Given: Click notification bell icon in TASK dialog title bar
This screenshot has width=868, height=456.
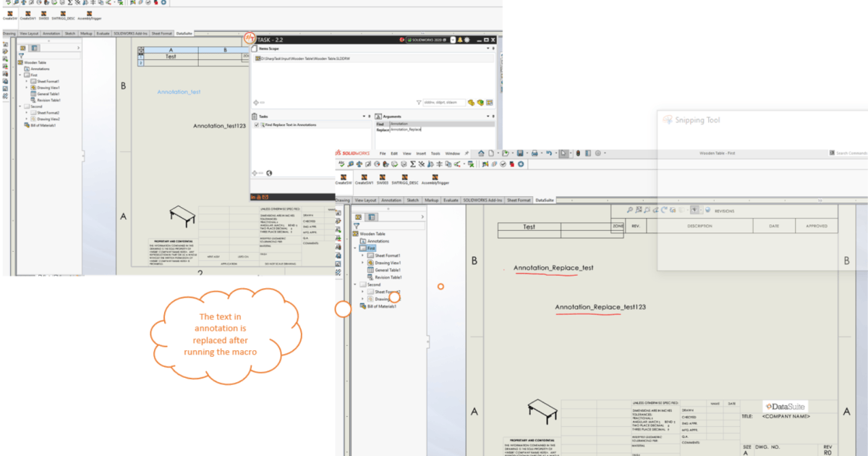Looking at the screenshot, I should point(460,40).
